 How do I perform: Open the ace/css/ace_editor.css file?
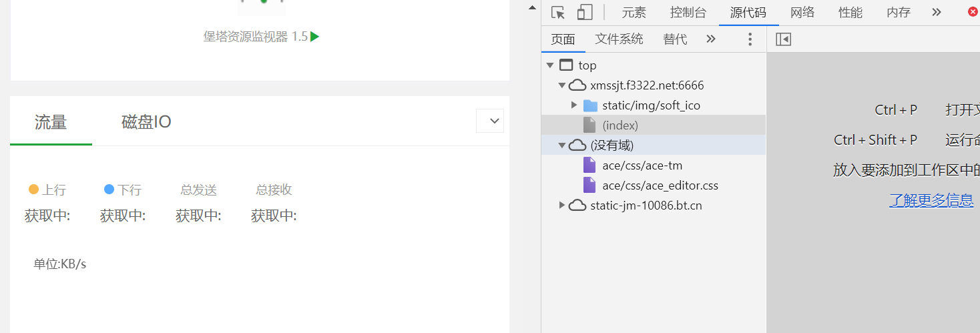click(x=660, y=186)
